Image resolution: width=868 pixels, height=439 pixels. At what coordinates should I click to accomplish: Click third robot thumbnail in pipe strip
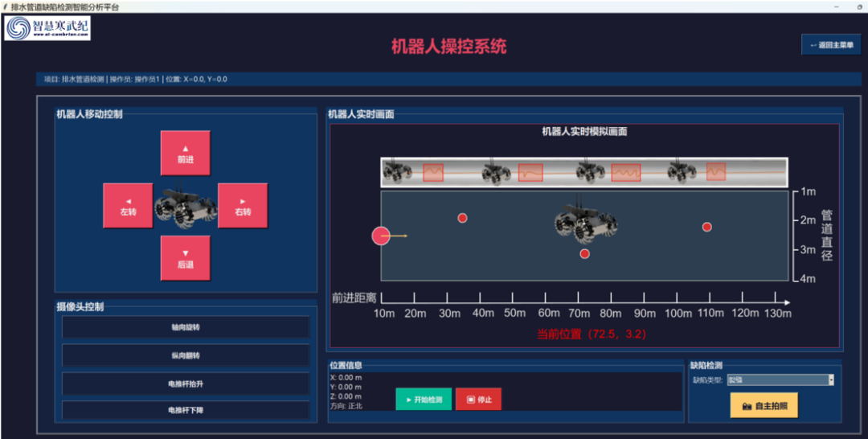(x=590, y=171)
